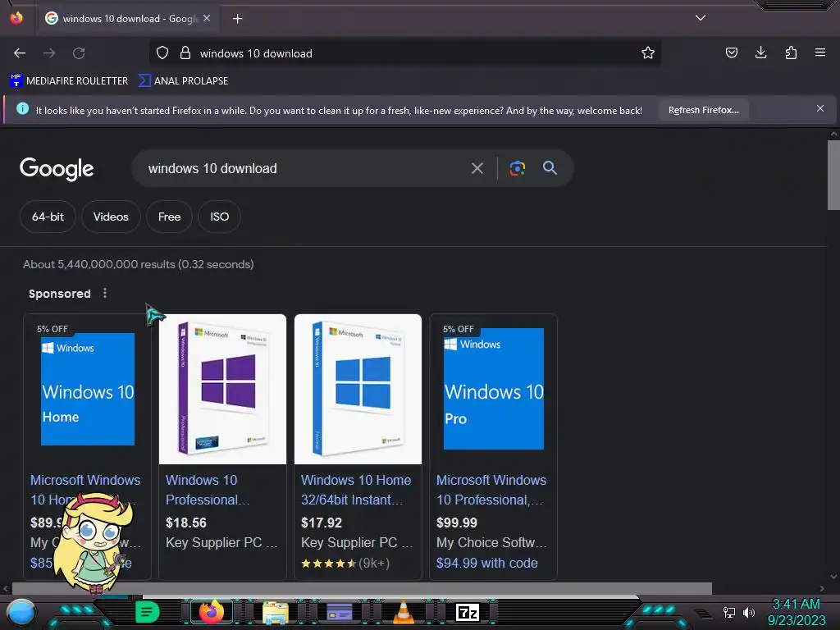This screenshot has width=840, height=630.
Task: Open the Firefox hamburger application menu
Action: point(820,53)
